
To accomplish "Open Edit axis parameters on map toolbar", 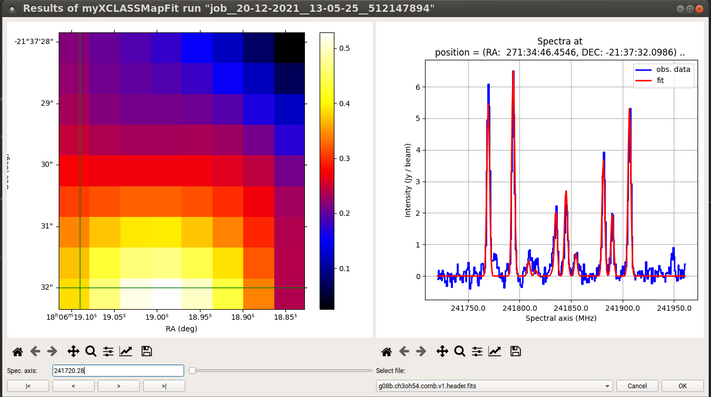I will pyautogui.click(x=126, y=351).
